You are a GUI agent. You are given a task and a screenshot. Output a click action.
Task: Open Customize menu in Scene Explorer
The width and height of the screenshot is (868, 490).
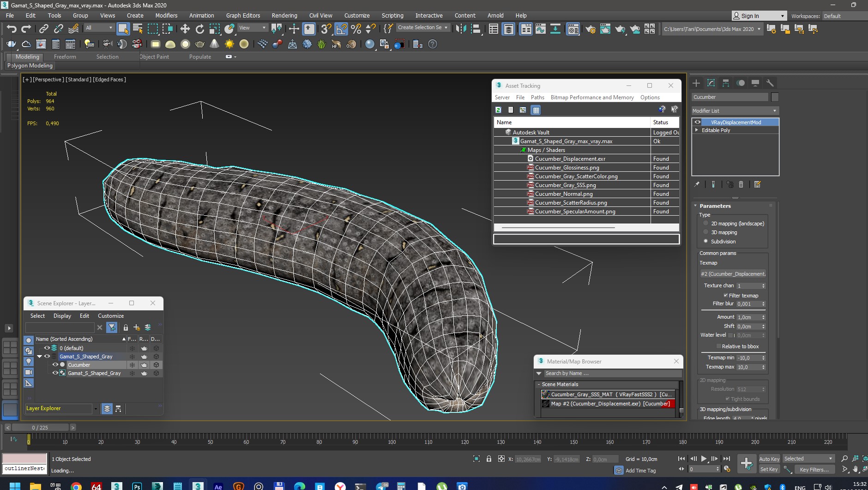tap(111, 316)
